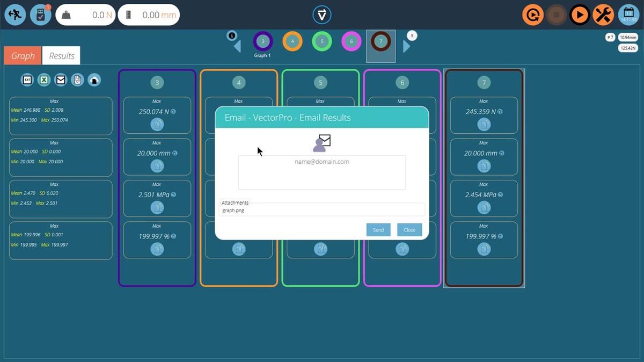The height and width of the screenshot is (362, 644).
Task: Click the email address input field
Action: tap(322, 172)
